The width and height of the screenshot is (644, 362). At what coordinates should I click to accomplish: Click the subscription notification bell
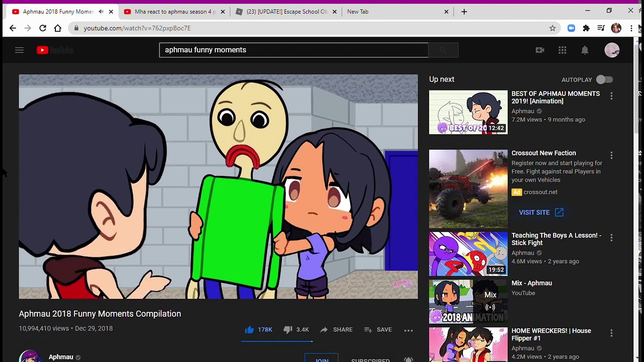(409, 359)
